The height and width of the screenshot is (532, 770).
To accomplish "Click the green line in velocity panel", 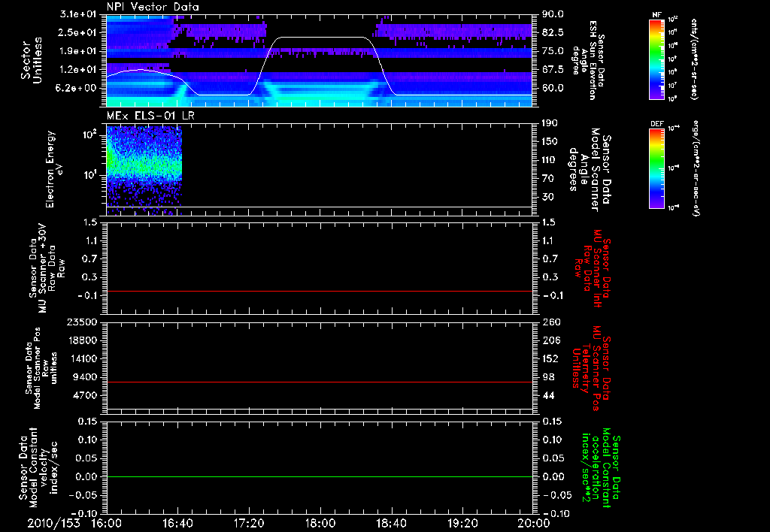I will 320,476.
